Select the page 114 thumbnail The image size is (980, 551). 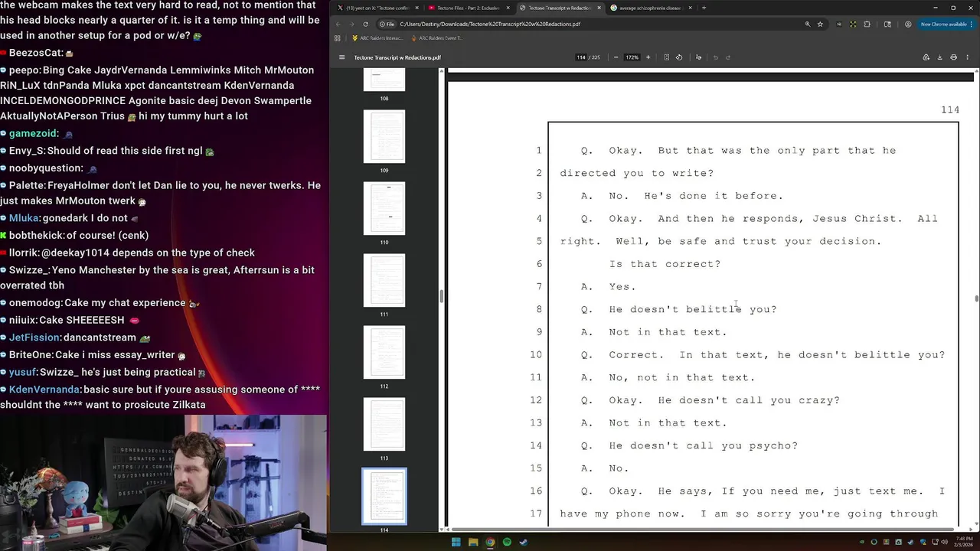(384, 497)
